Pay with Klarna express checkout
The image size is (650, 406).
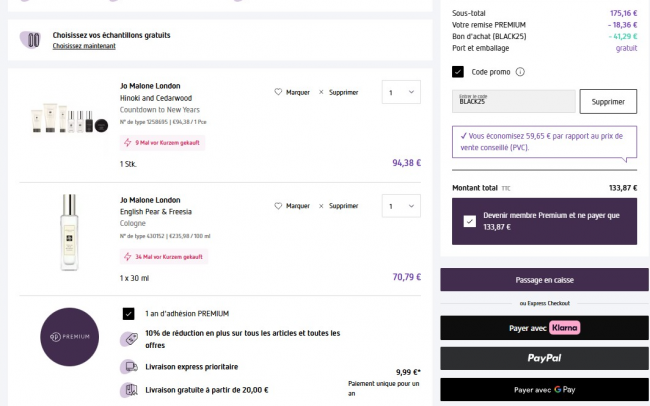pos(538,327)
